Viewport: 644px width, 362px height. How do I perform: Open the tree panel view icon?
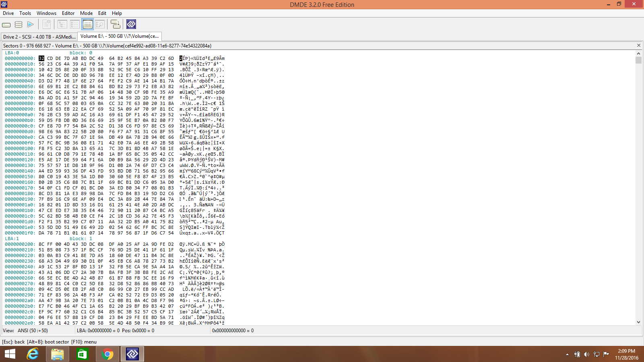[x=62, y=24]
